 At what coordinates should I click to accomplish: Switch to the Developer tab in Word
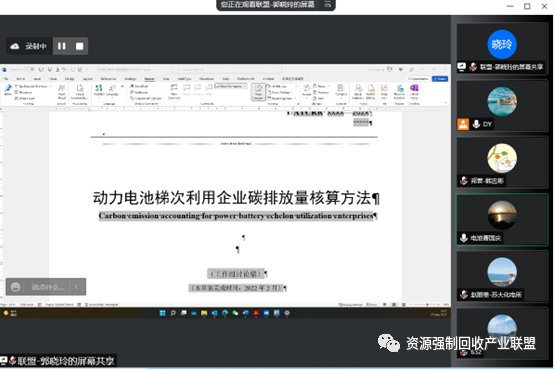(x=206, y=79)
